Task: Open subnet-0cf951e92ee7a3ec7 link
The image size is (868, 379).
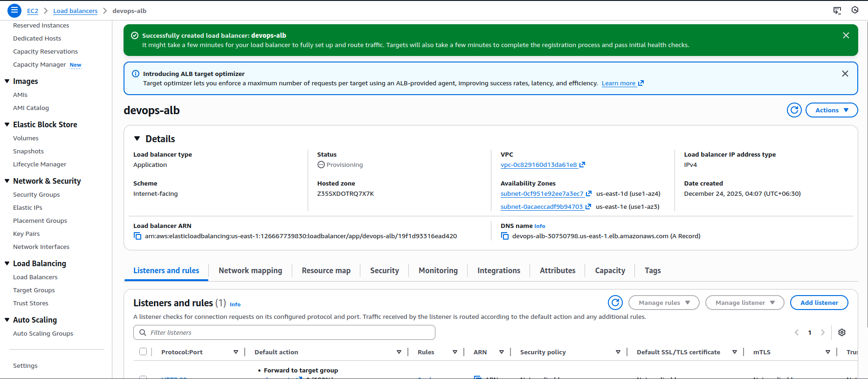Action: click(546, 193)
